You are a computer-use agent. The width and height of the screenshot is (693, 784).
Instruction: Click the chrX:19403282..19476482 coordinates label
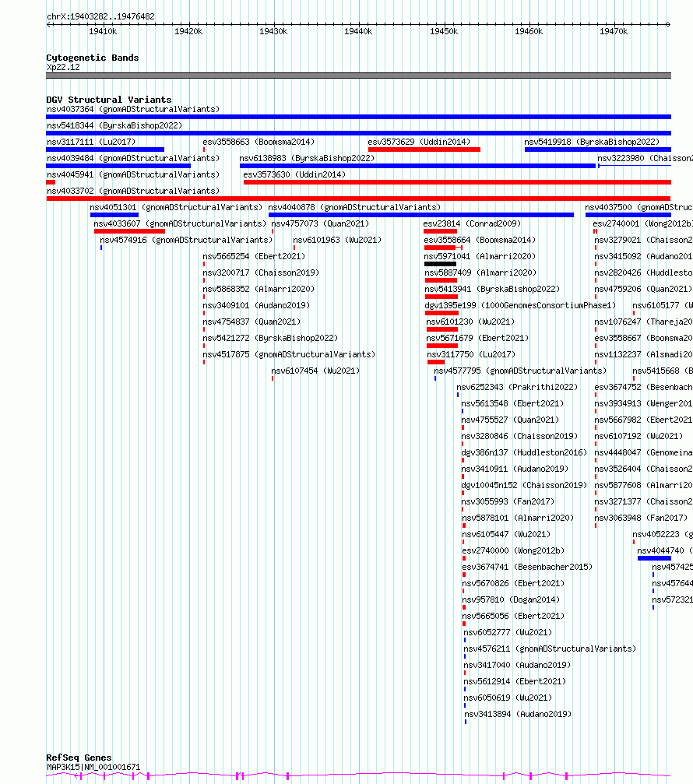pos(100,16)
